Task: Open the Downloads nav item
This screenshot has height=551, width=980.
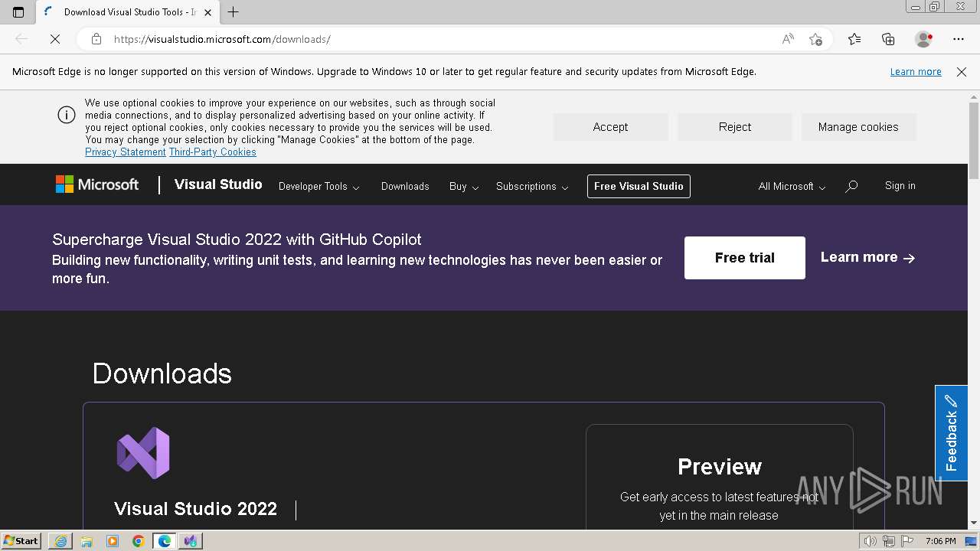Action: coord(405,186)
